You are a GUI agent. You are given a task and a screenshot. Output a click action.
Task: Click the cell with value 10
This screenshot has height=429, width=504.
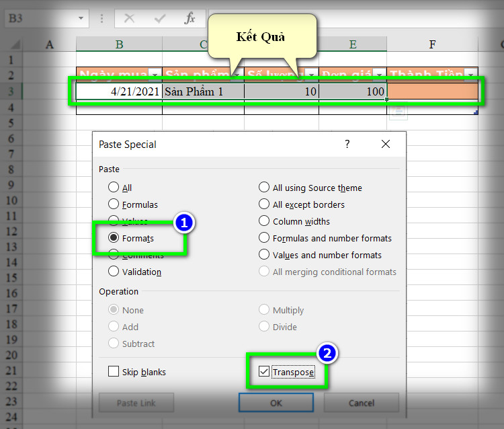pos(282,91)
